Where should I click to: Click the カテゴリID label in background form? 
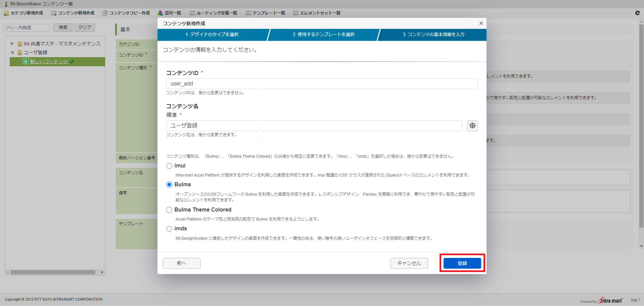tap(129, 44)
